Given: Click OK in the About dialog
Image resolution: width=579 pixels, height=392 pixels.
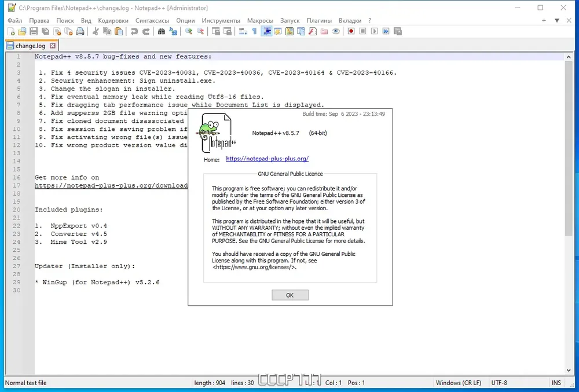Looking at the screenshot, I should [x=290, y=295].
